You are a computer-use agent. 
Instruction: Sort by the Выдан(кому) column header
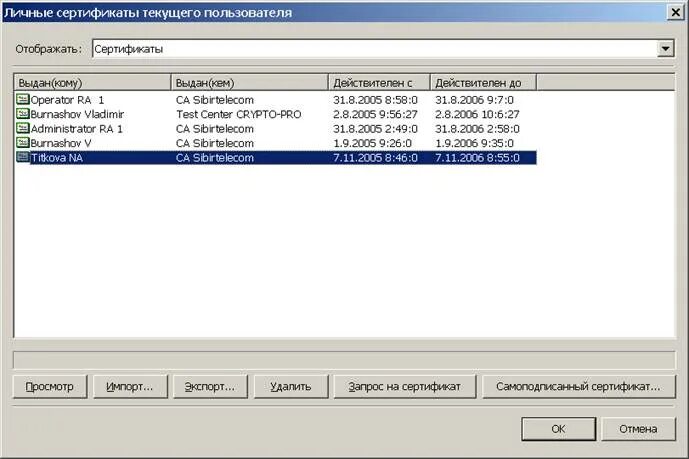pos(92,82)
